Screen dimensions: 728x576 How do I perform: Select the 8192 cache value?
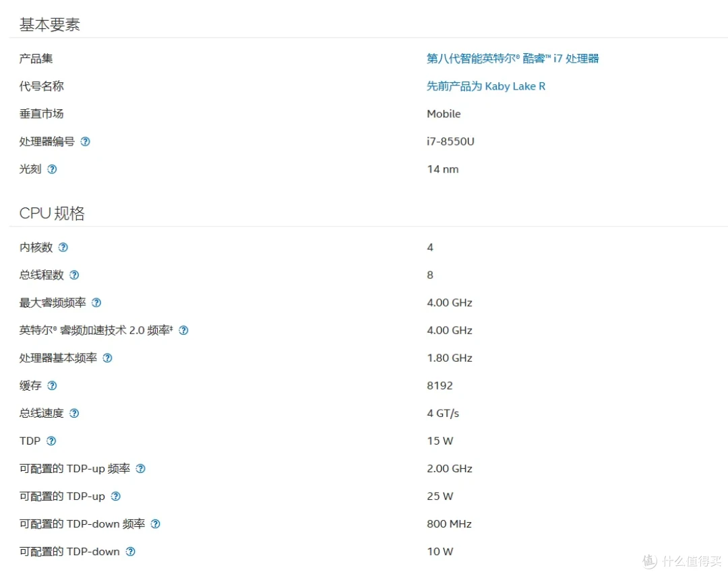pyautogui.click(x=439, y=386)
